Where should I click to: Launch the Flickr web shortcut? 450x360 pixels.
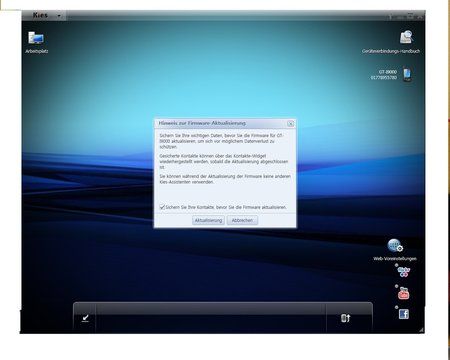coord(403,272)
